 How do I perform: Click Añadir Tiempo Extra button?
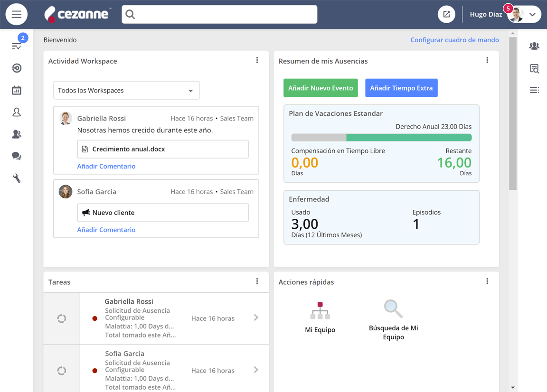point(401,88)
